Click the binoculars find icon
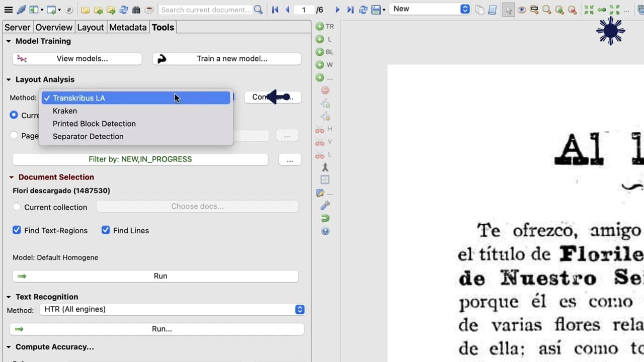 pyautogui.click(x=136, y=10)
